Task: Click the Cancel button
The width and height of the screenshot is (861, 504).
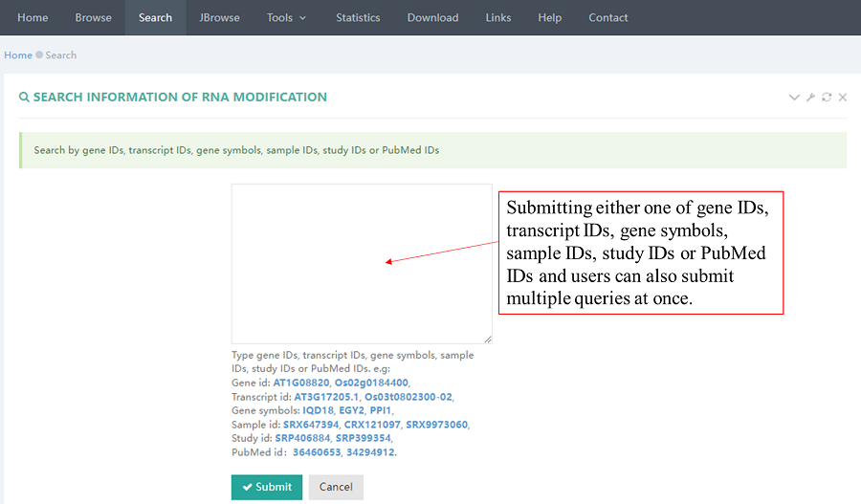Action: [x=336, y=487]
